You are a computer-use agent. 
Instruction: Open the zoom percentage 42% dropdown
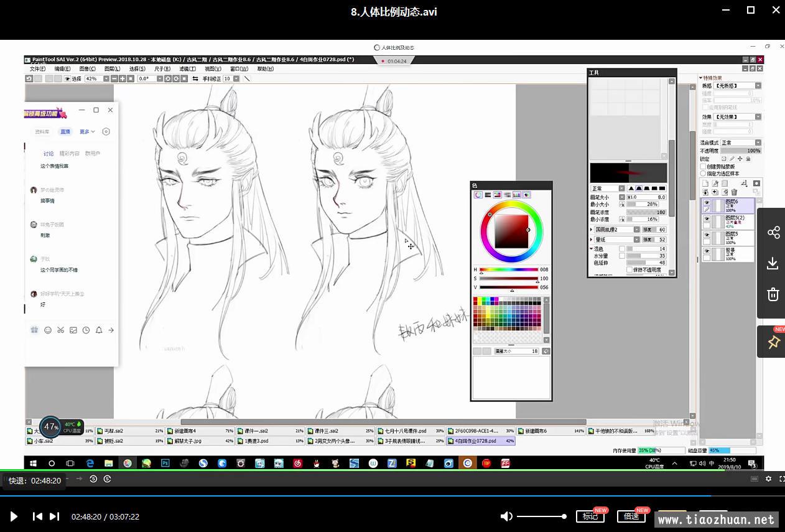pyautogui.click(x=106, y=79)
